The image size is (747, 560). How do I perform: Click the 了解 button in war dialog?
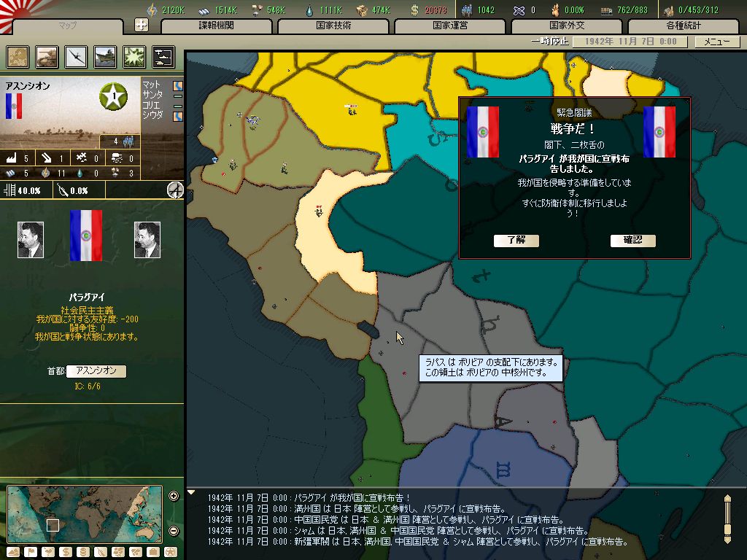tap(516, 241)
